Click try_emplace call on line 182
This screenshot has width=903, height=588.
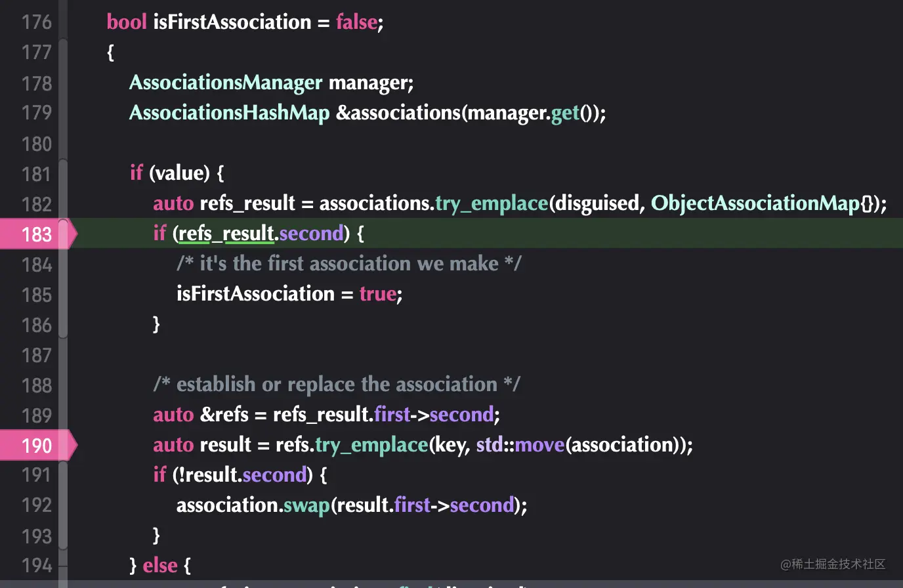click(492, 203)
